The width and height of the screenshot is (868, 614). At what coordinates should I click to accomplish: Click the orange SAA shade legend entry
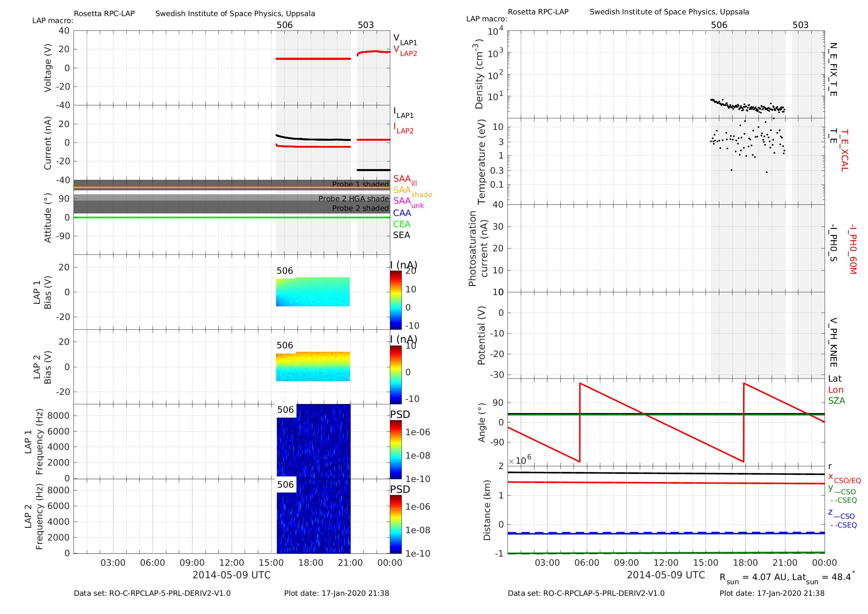[x=412, y=191]
